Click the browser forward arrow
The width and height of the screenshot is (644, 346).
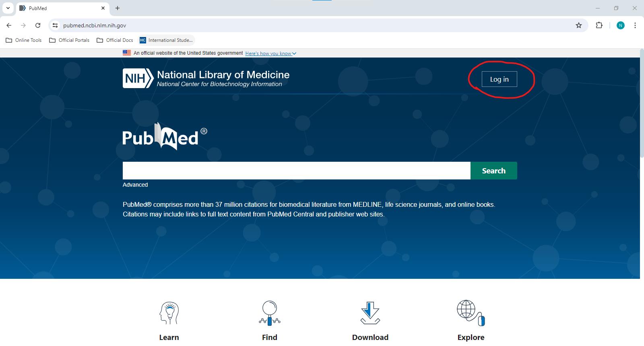(x=23, y=25)
